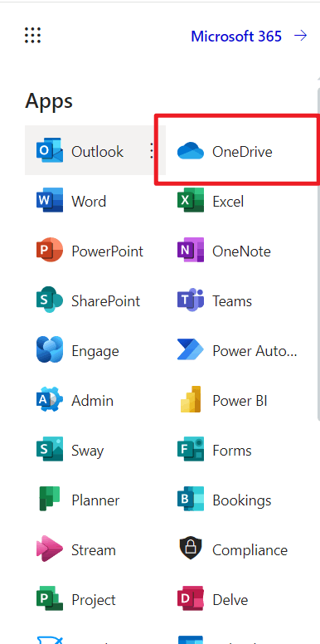The image size is (320, 644).
Task: Select the Stream text label
Action: pos(94,550)
